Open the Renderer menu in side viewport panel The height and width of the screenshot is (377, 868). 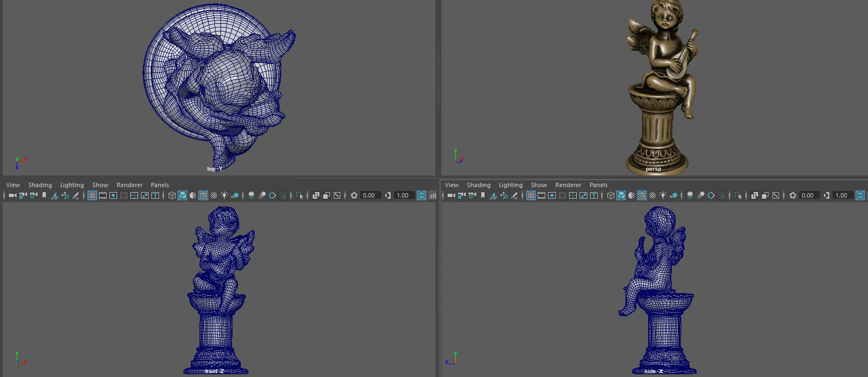pyautogui.click(x=568, y=185)
